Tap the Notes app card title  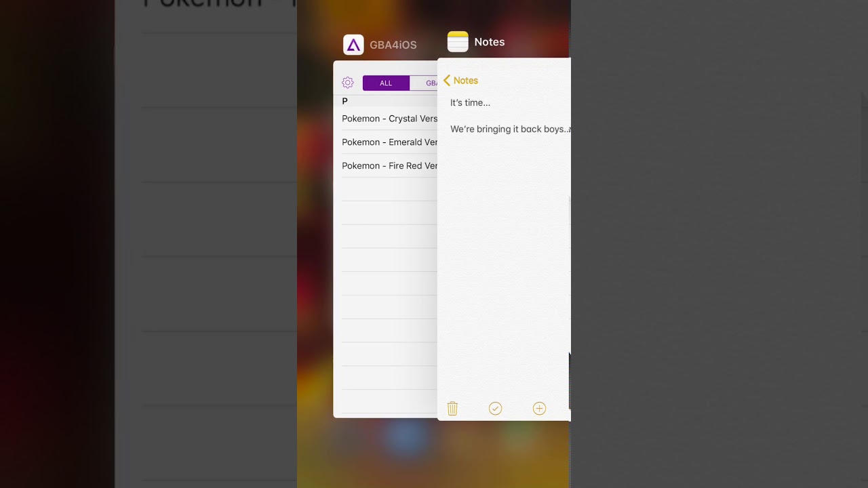490,42
